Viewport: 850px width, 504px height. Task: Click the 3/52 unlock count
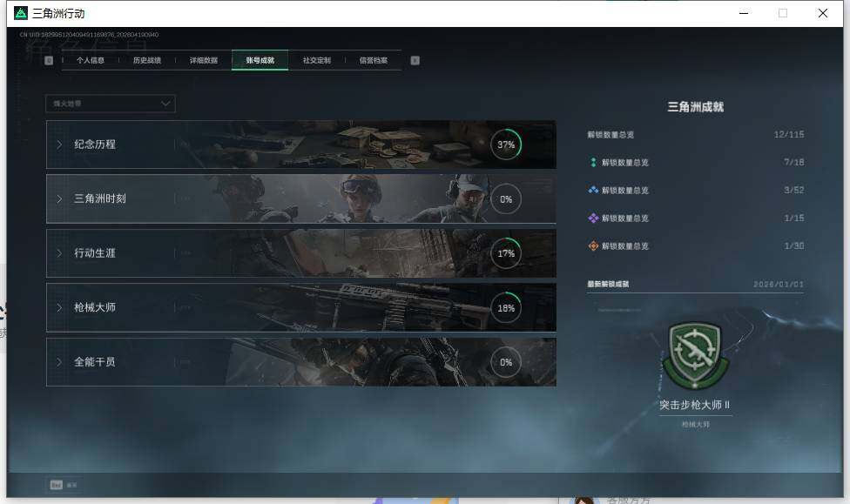point(793,191)
